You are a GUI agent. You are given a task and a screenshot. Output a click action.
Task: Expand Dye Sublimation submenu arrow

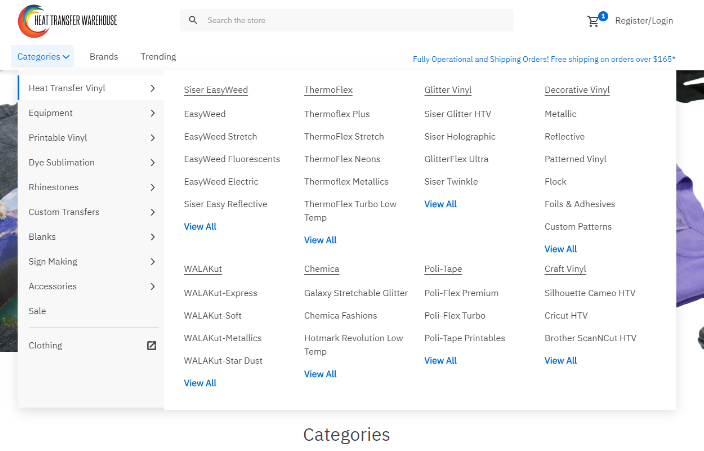pos(153,163)
